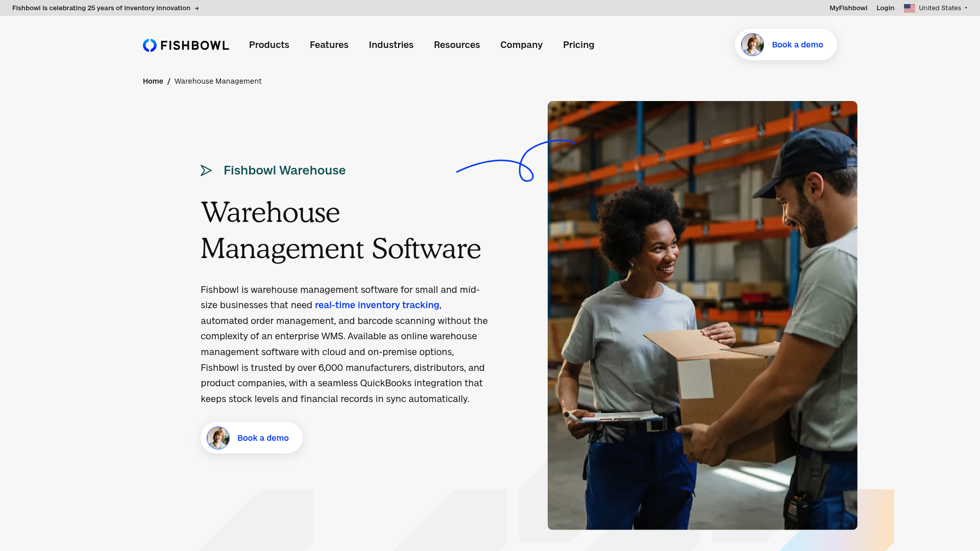Open the Resources menu

[x=457, y=45]
